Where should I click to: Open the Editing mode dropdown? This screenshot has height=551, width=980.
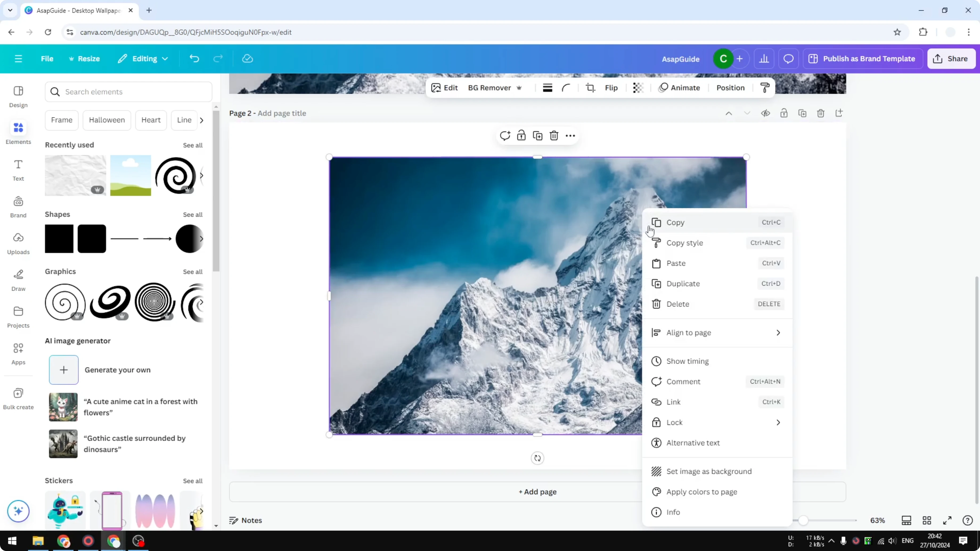click(143, 59)
